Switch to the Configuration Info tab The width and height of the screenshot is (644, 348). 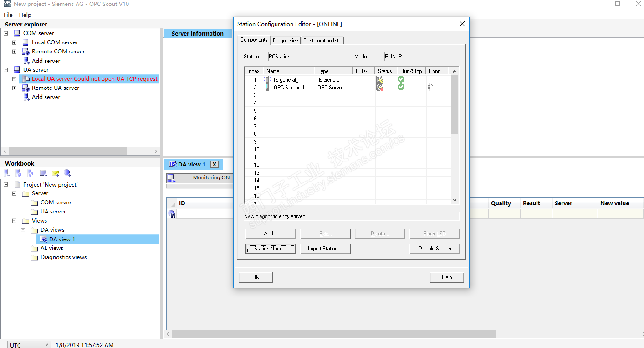[322, 41]
